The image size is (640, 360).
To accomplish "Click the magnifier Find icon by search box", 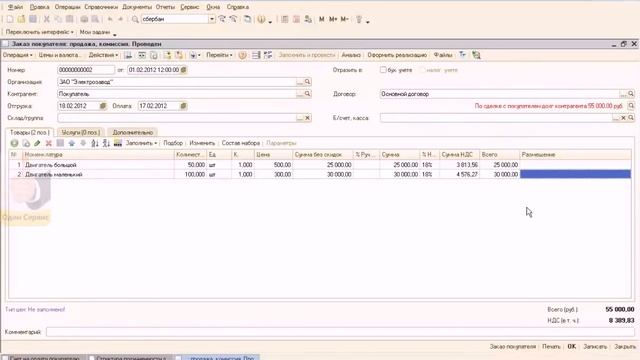I will [135, 19].
